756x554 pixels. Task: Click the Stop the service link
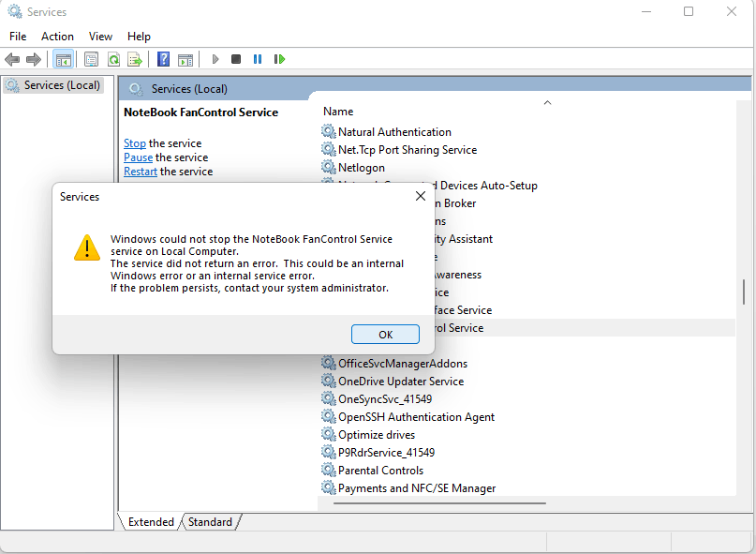tap(135, 143)
